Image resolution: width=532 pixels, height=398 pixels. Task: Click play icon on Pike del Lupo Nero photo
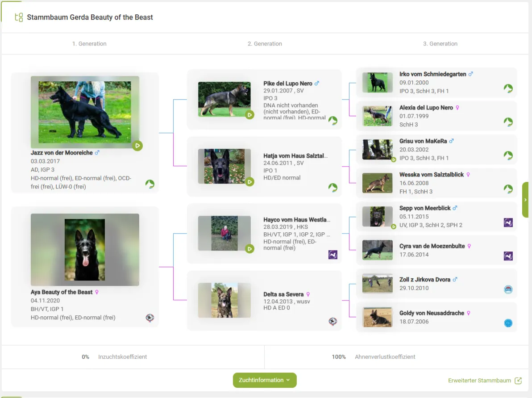tap(249, 115)
